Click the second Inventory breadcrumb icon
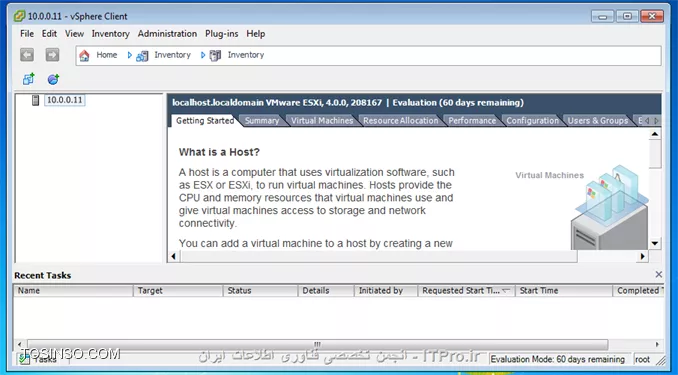 pos(215,56)
